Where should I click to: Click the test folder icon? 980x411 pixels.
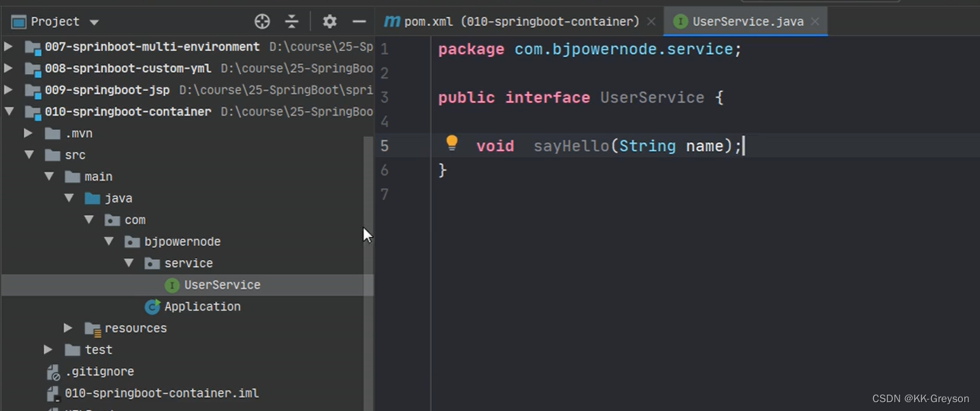[x=72, y=350]
